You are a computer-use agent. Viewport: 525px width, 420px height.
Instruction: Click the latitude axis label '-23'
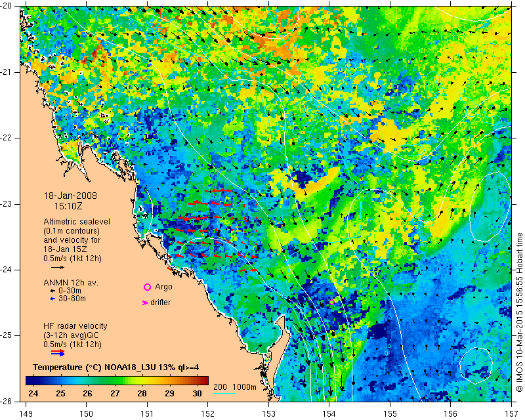(x=6, y=204)
